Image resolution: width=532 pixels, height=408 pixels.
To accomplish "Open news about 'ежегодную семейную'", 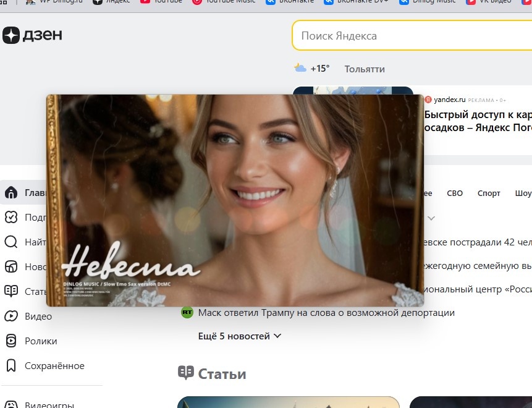I will (x=478, y=266).
